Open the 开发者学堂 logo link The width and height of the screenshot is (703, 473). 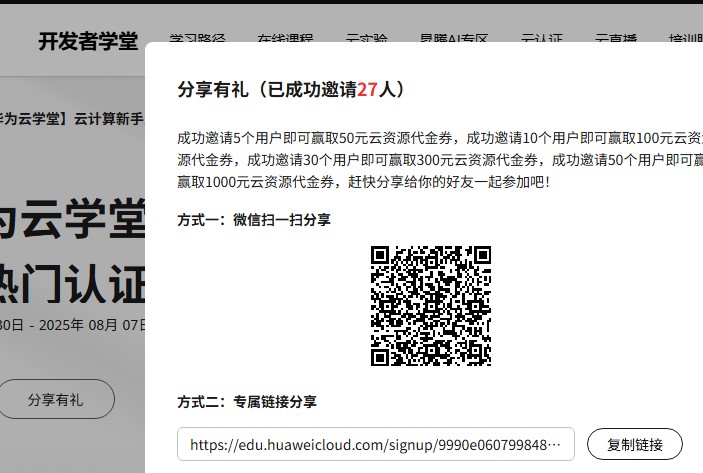pos(88,41)
